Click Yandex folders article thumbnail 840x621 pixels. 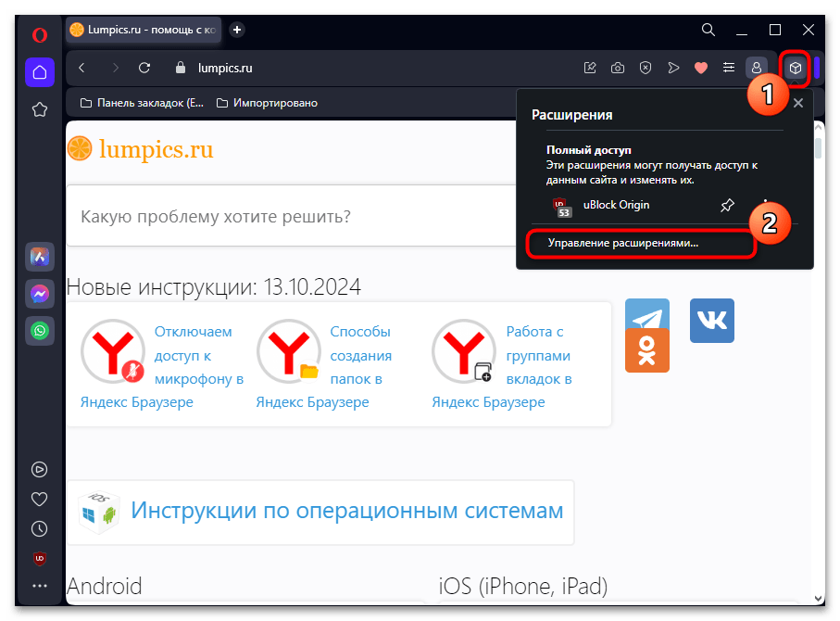tap(289, 351)
